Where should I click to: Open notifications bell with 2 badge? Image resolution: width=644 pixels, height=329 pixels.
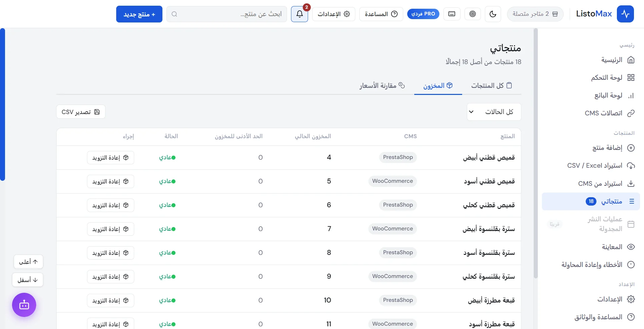[x=299, y=14]
